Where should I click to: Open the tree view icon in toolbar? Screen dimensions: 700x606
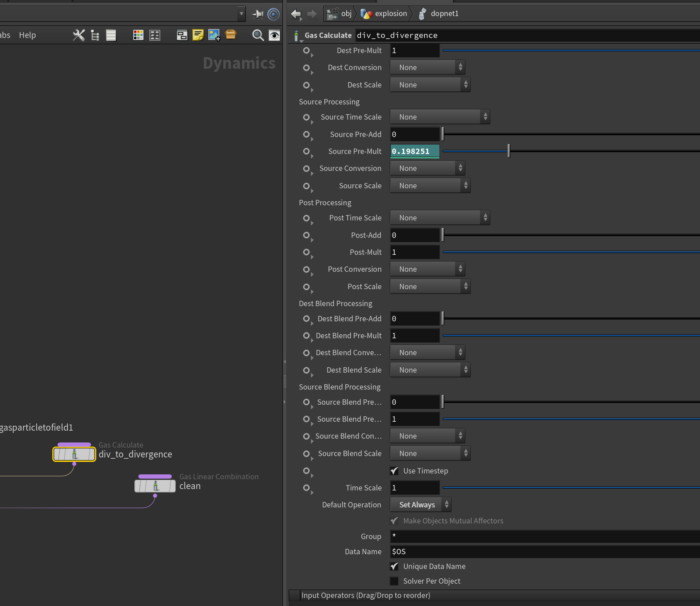95,35
